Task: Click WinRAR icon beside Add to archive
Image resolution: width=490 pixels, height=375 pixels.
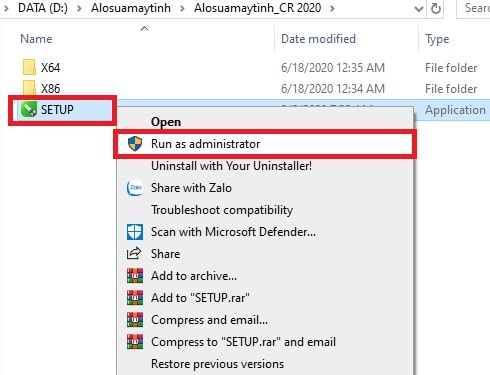Action: point(135,276)
